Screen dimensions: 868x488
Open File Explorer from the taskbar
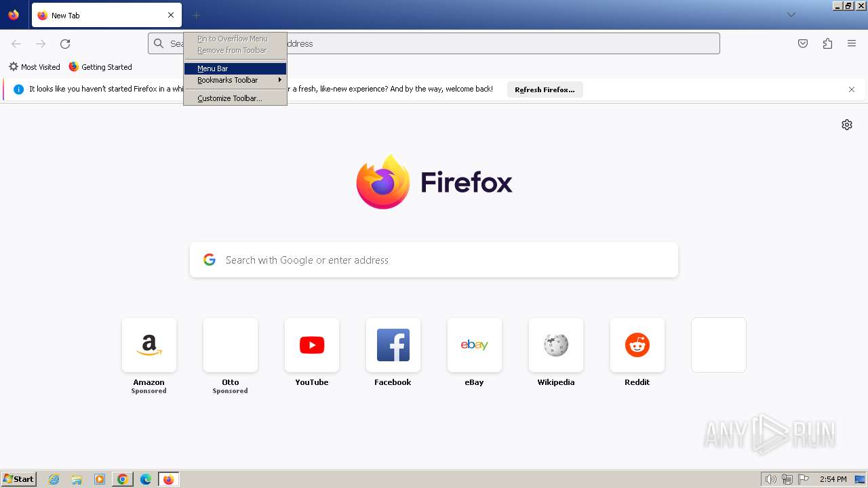[77, 479]
